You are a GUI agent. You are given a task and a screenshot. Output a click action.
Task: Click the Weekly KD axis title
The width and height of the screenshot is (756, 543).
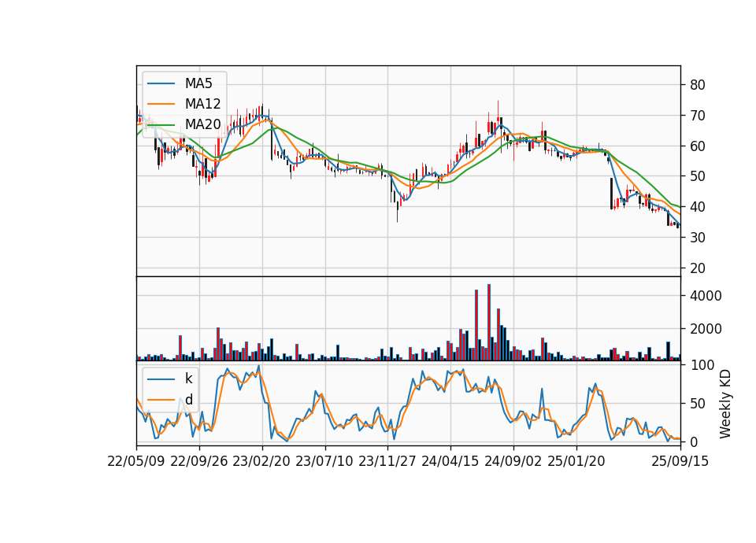point(725,404)
